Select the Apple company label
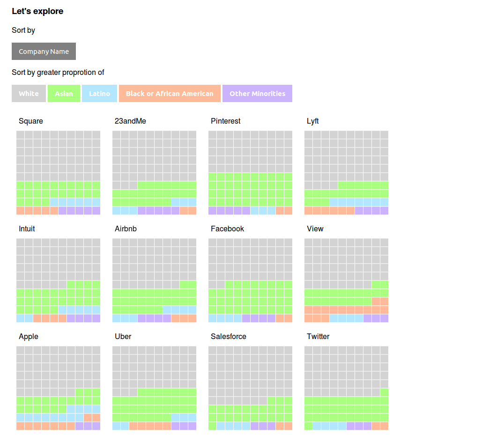Screen dimensions: 504x436 pos(28,336)
